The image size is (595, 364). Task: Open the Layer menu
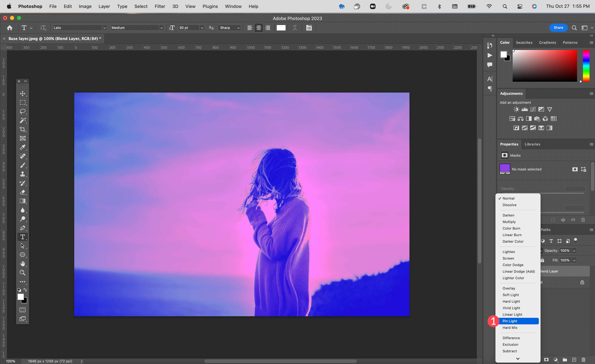(x=104, y=6)
